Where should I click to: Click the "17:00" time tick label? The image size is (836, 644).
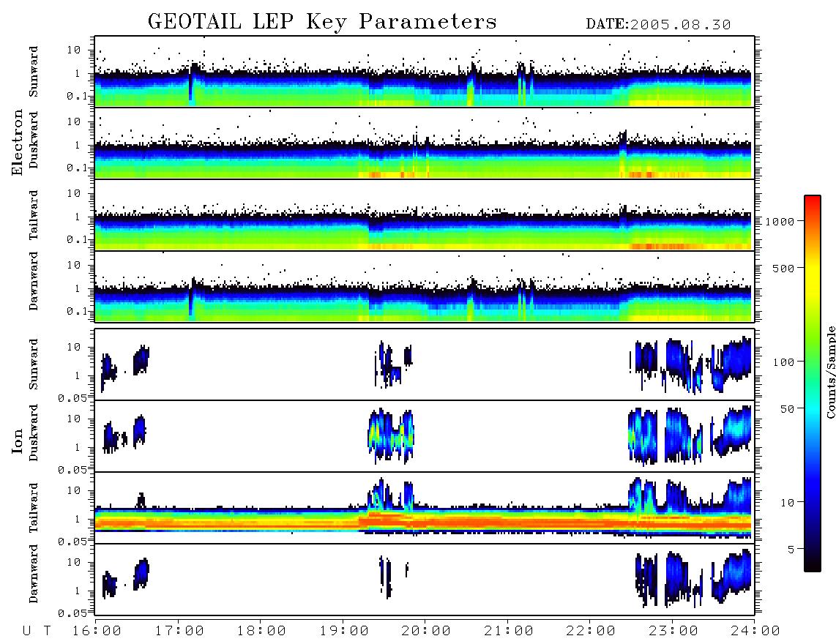179,632
